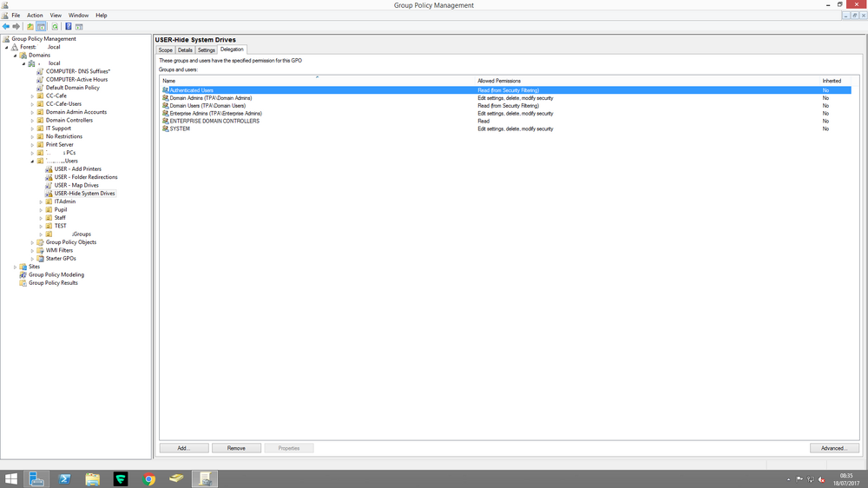This screenshot has width=868, height=488.
Task: Open Google Chrome from the taskbar
Action: [x=149, y=479]
